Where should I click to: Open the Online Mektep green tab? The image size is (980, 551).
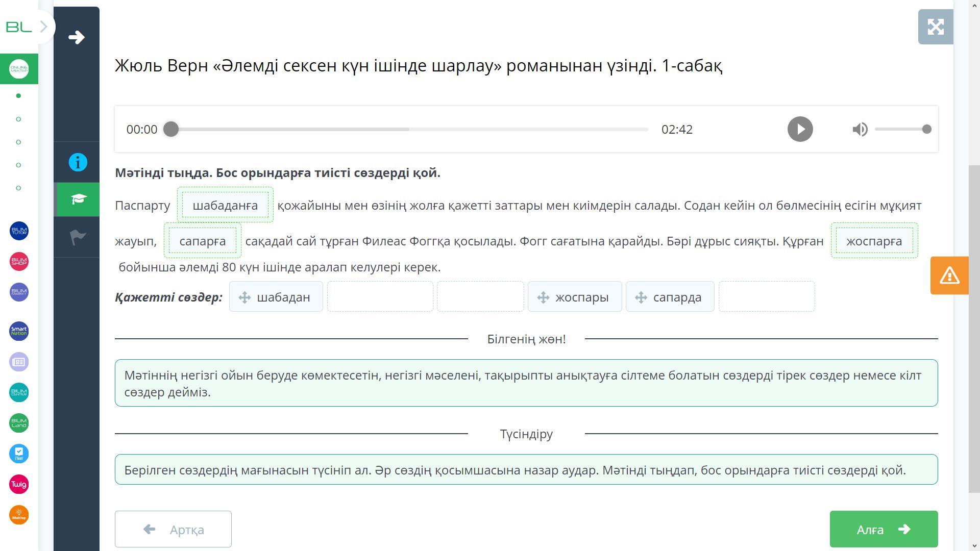[19, 69]
